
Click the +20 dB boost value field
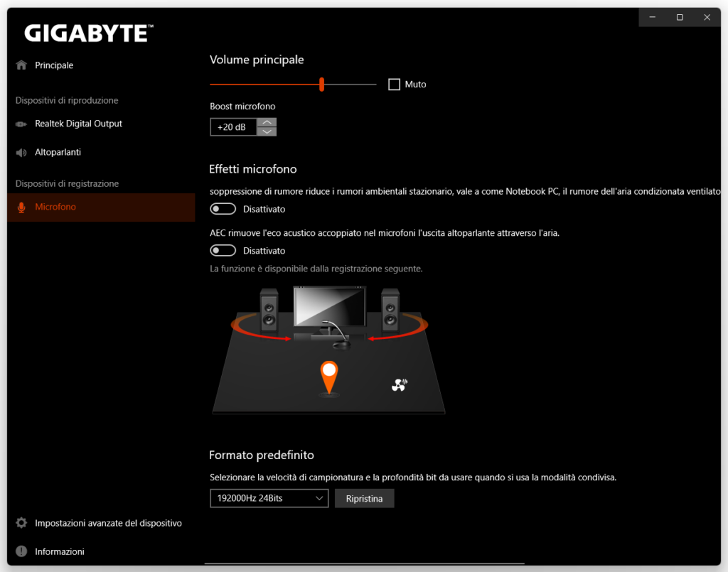(x=233, y=127)
